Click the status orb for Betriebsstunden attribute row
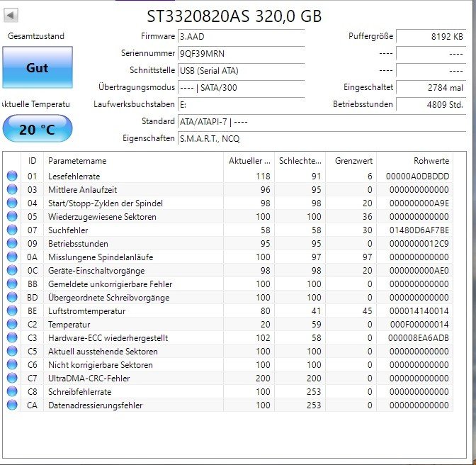Viewport: 476px width, 465px height. pos(12,244)
